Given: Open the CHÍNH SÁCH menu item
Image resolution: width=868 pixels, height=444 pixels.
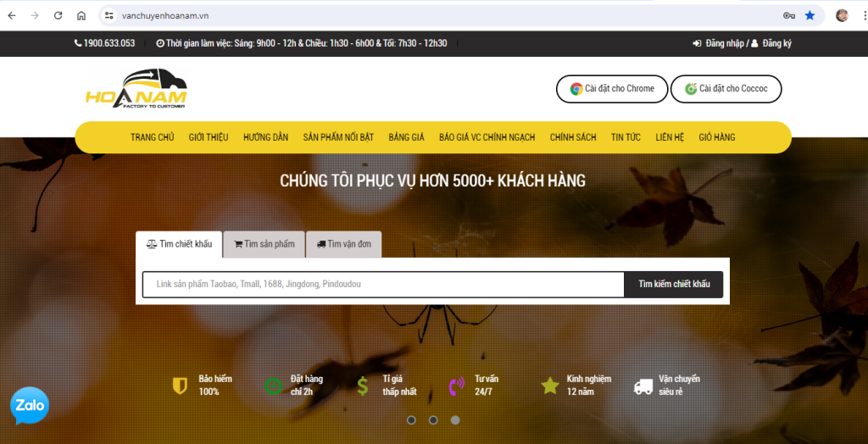Looking at the screenshot, I should click(573, 137).
